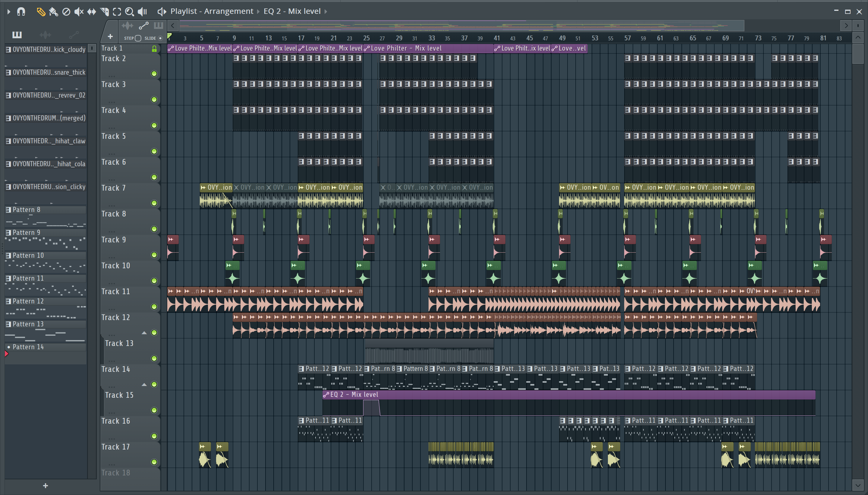This screenshot has height=495, width=868.
Task: Open EQ 2 - Mix level breadcrumb
Action: click(x=292, y=11)
